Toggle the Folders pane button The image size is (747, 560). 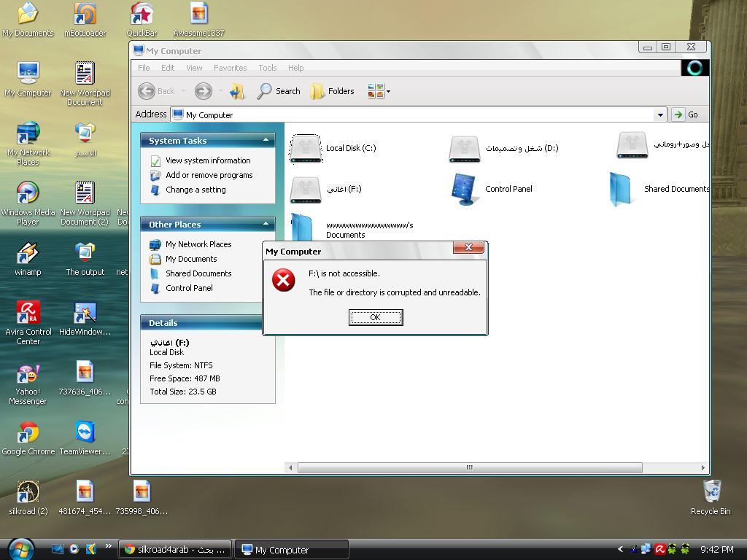332,91
